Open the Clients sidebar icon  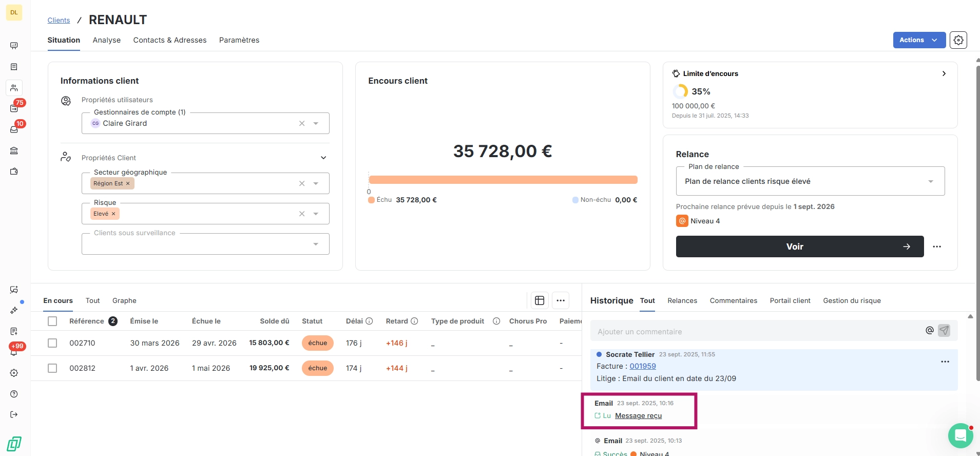tap(14, 88)
